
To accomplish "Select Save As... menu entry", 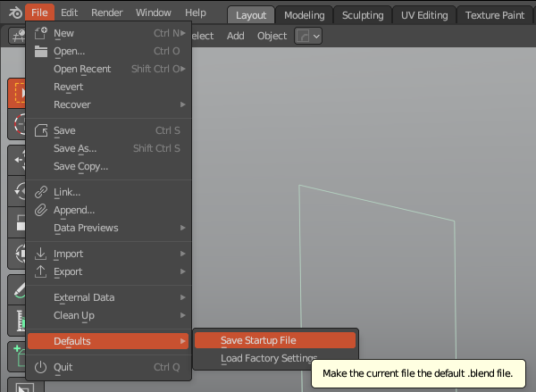I will 108,148.
